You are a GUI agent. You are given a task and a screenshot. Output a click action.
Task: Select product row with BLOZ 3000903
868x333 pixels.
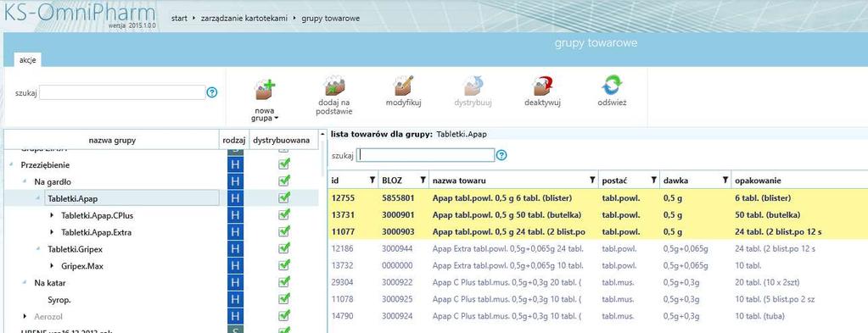(598, 232)
